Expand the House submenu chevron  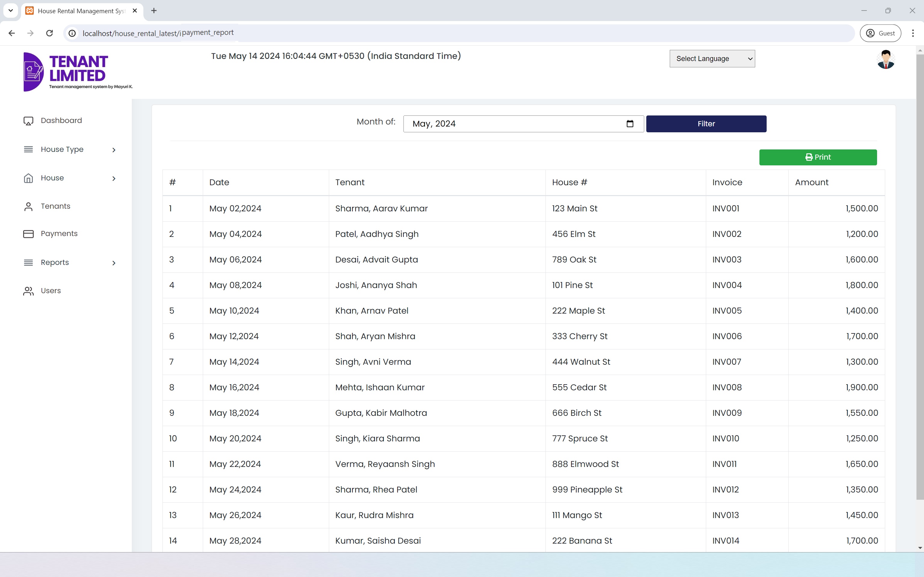click(114, 179)
